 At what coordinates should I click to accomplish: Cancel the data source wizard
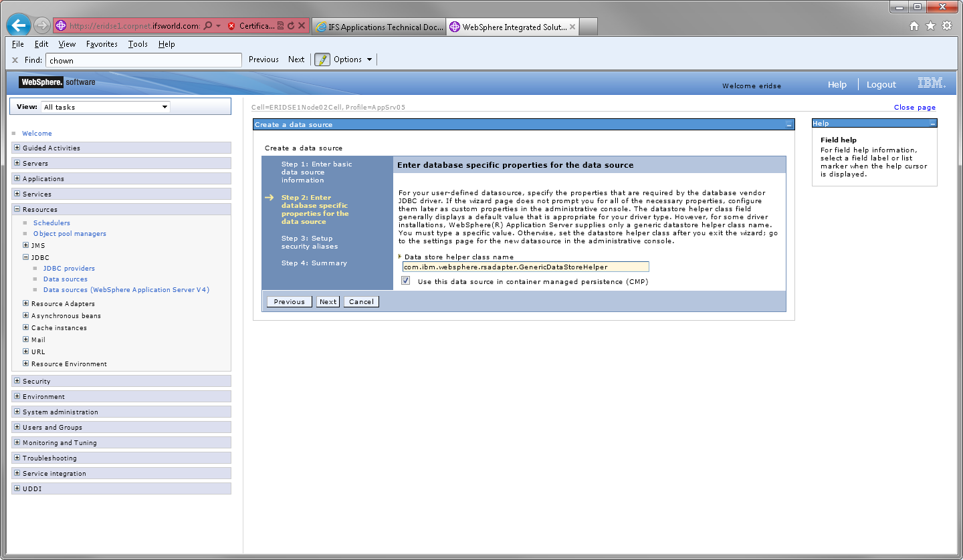click(361, 302)
